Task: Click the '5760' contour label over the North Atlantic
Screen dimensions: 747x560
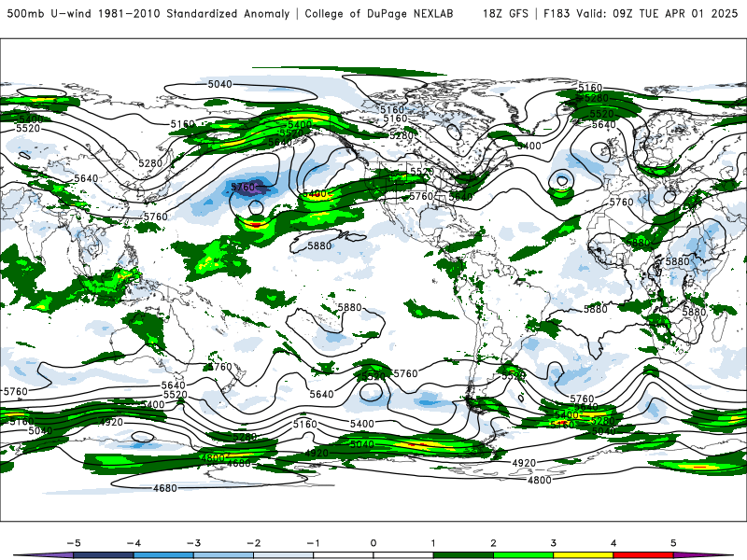Action: 621,202
